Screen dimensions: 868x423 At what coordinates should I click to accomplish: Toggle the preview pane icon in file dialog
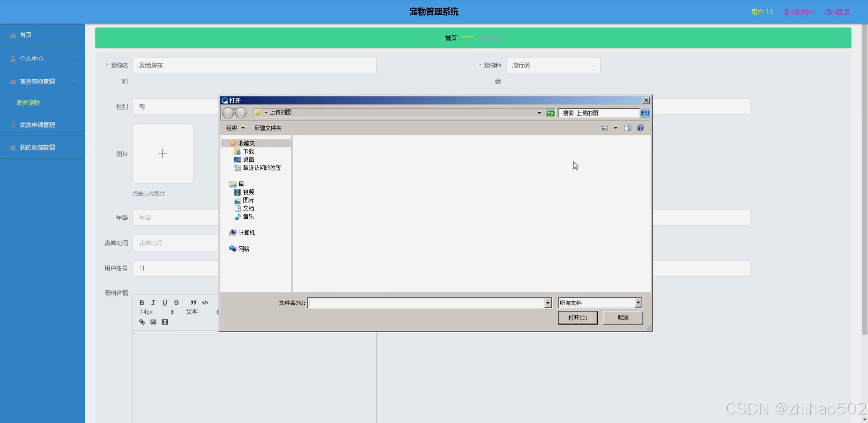[627, 128]
